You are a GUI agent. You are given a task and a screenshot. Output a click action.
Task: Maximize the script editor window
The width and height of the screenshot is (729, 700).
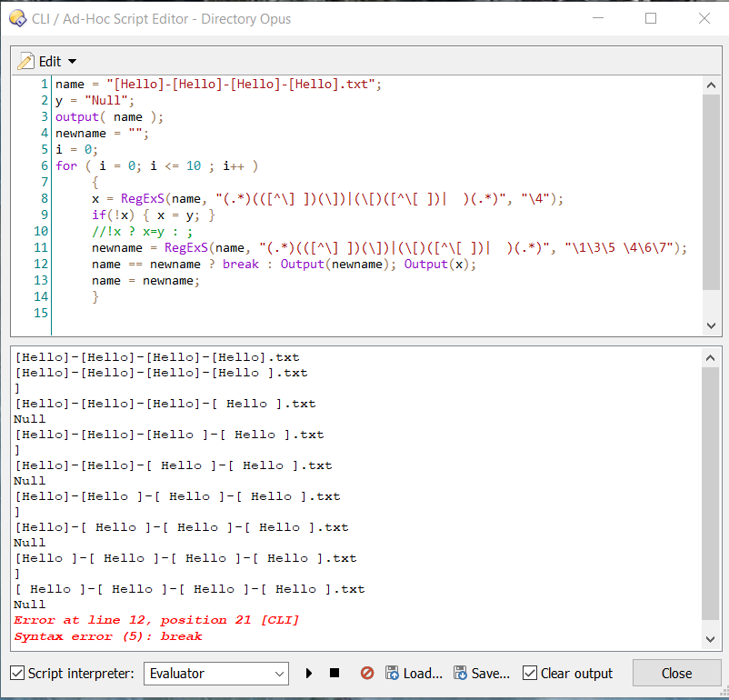click(x=651, y=17)
